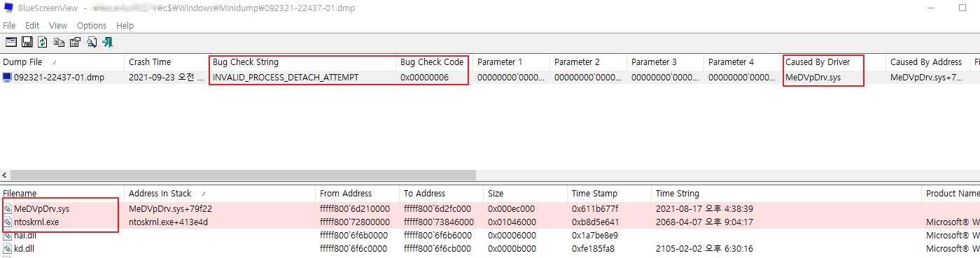Screen dimensions: 980x258
Task: Click INVALID_PROCESS_DETACH_ATTEMPT cell
Action: (x=286, y=78)
